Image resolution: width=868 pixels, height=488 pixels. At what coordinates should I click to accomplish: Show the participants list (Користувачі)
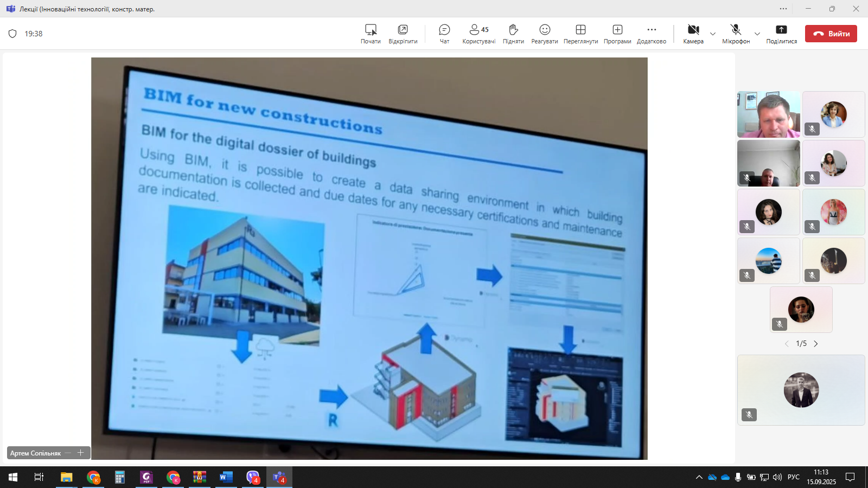pos(478,34)
